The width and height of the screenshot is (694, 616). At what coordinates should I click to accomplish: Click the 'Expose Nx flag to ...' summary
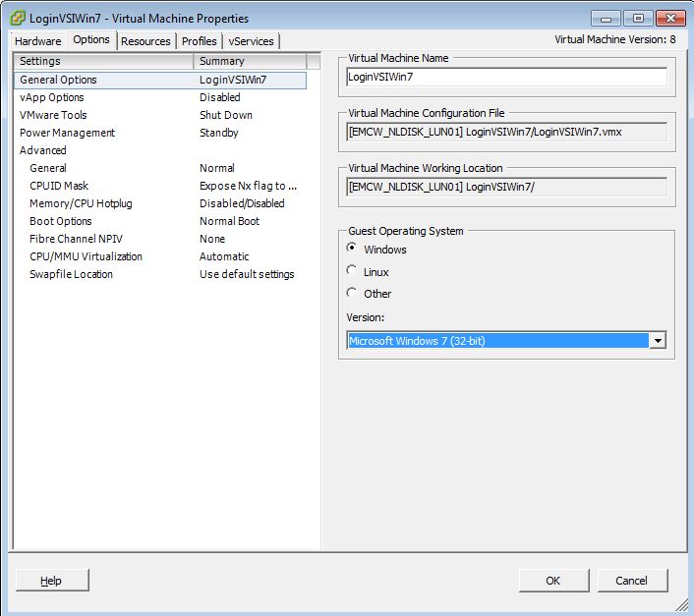[x=249, y=186]
